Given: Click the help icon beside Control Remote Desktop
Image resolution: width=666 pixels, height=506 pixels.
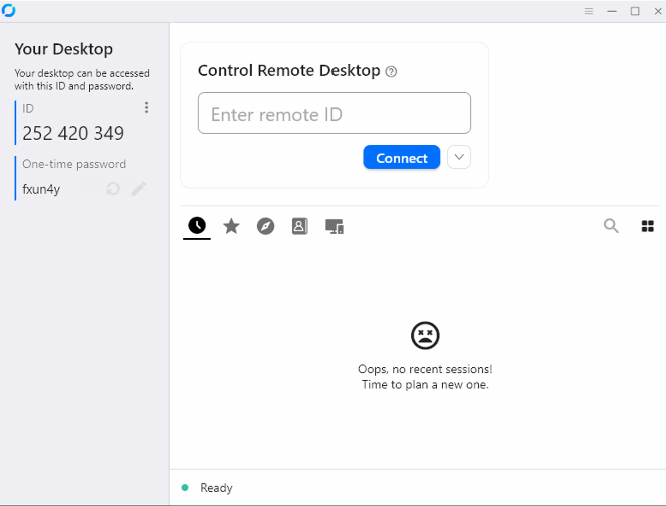Looking at the screenshot, I should [x=391, y=72].
